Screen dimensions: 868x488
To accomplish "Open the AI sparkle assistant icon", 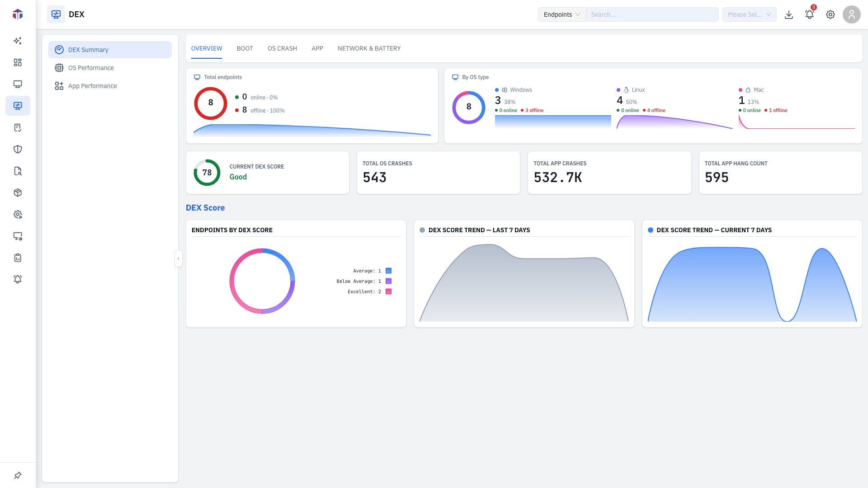I will [x=18, y=41].
